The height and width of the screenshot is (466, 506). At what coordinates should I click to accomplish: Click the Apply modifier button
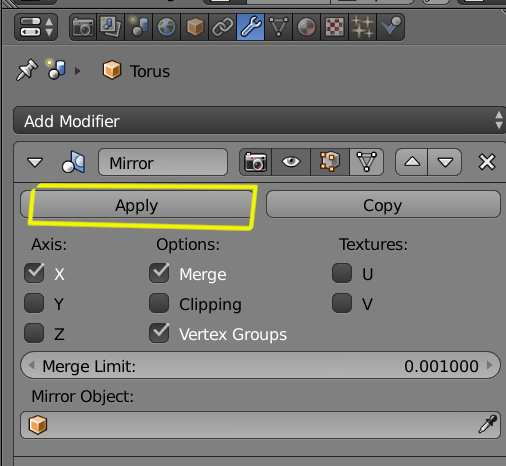pos(137,204)
